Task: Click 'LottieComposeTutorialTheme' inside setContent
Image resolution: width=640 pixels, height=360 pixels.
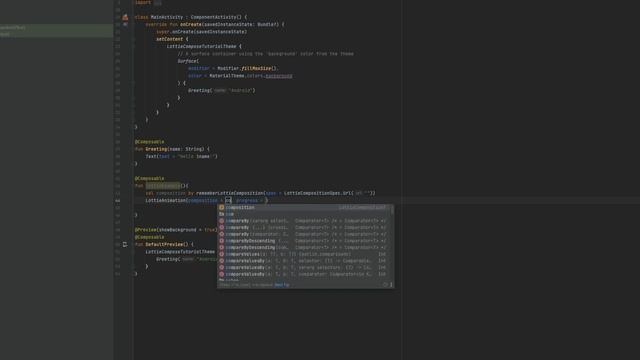Action: (x=201, y=47)
